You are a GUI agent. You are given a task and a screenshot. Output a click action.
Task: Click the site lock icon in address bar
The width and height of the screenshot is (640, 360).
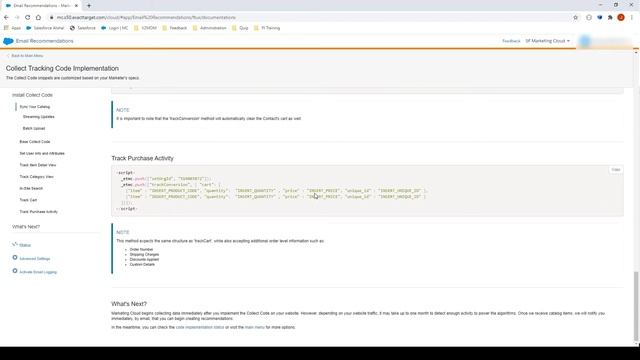tap(51, 18)
